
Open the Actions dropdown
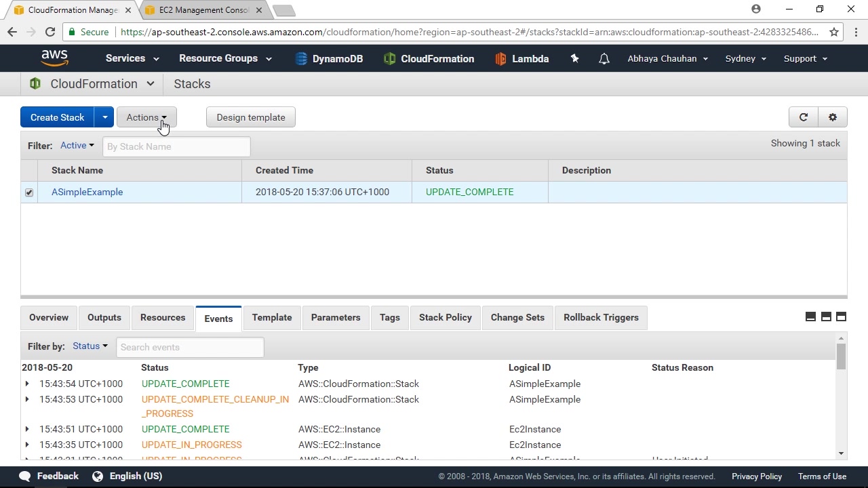[146, 117]
